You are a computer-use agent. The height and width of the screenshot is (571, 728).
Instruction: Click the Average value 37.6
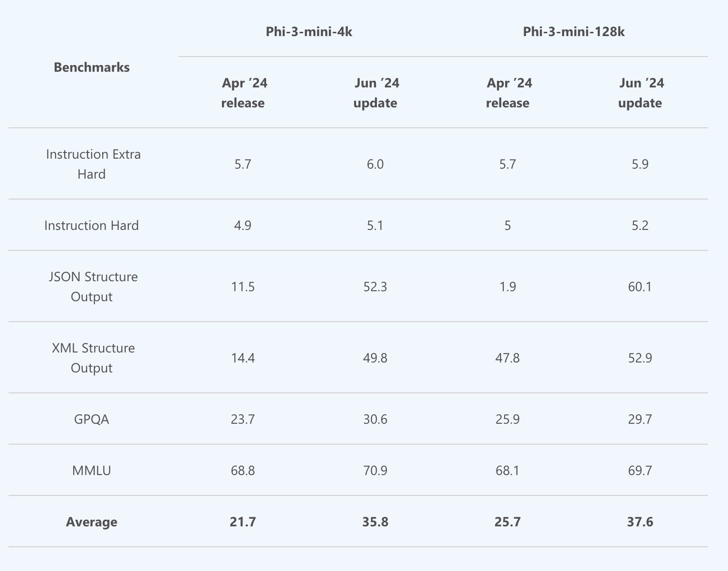tap(640, 522)
